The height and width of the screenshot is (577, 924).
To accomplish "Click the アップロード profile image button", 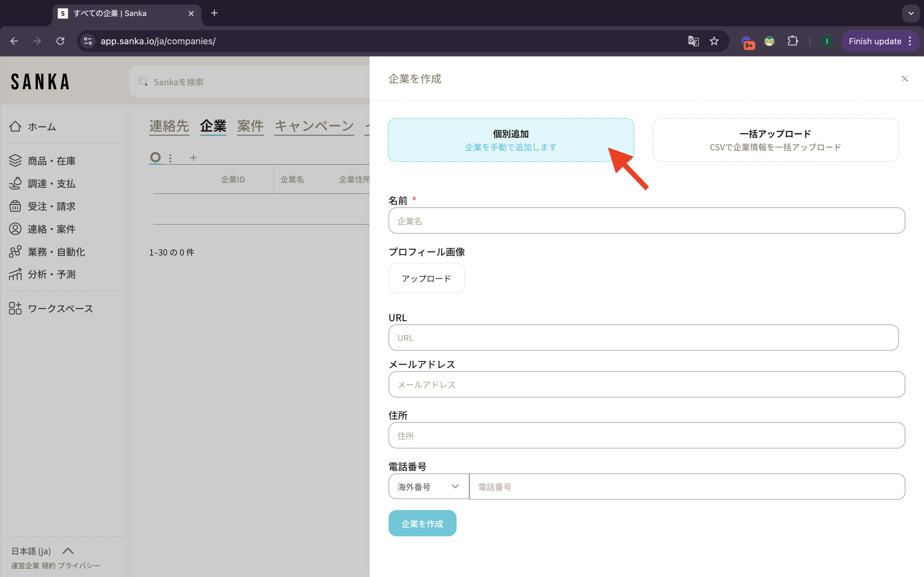I will point(426,279).
